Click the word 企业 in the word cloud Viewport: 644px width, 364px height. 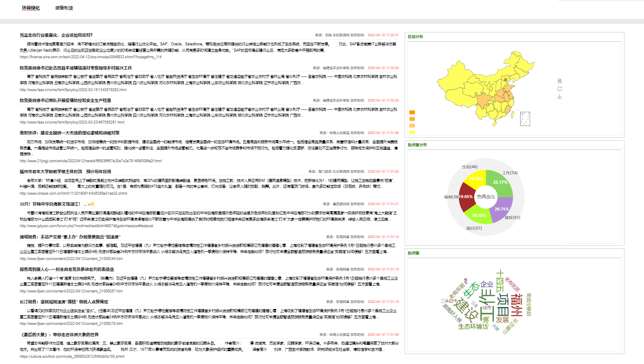487,285
